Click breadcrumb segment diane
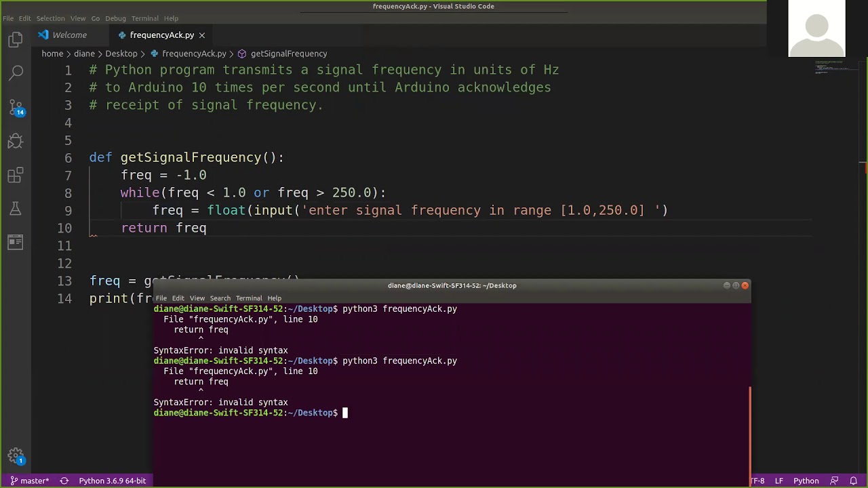This screenshot has height=488, width=868. click(84, 54)
